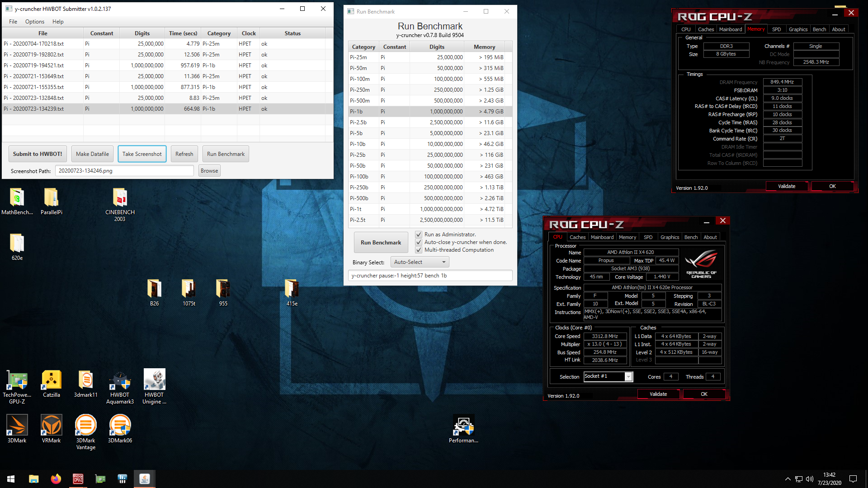Switch to the Java app taskbar icon
The image size is (868, 488).
click(x=144, y=479)
